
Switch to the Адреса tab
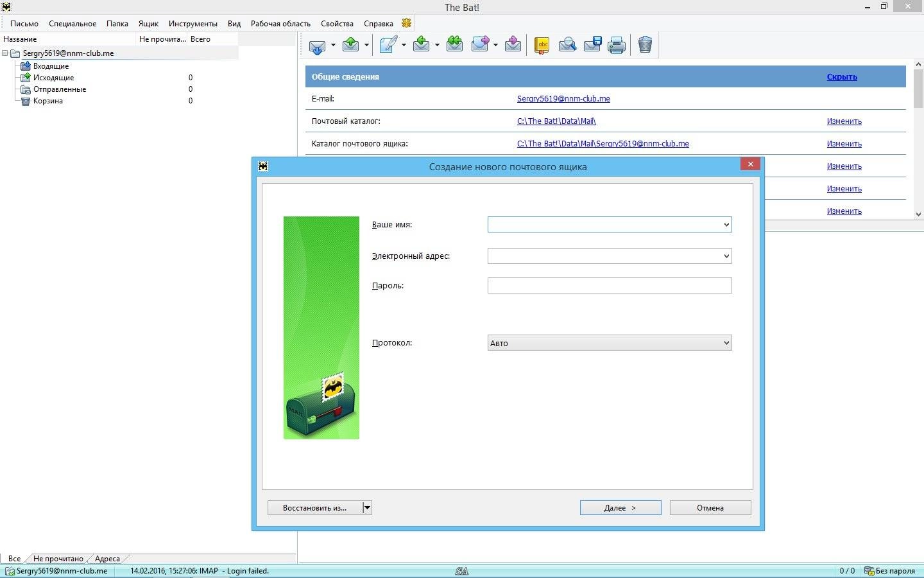(x=107, y=559)
